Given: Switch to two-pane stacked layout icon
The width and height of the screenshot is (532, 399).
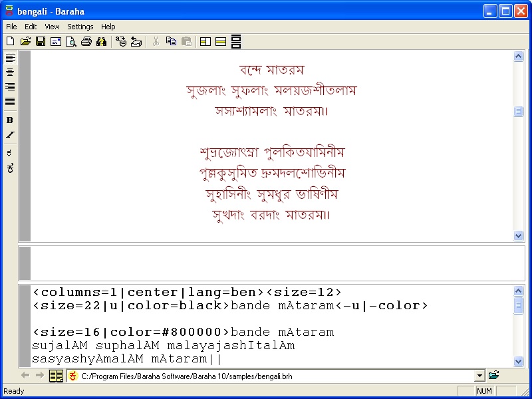Looking at the screenshot, I should click(221, 42).
